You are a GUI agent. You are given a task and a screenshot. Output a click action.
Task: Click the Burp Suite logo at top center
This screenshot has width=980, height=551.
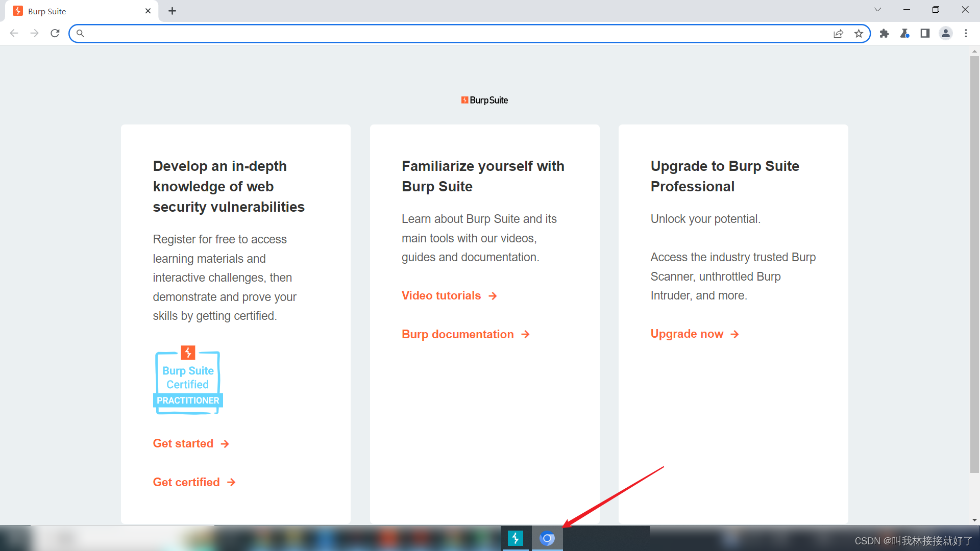click(484, 99)
